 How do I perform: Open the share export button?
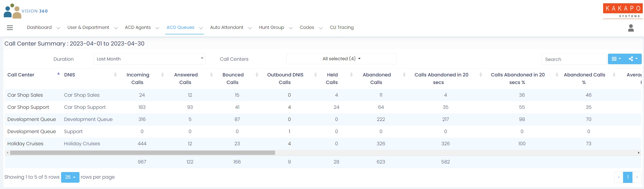point(633,59)
